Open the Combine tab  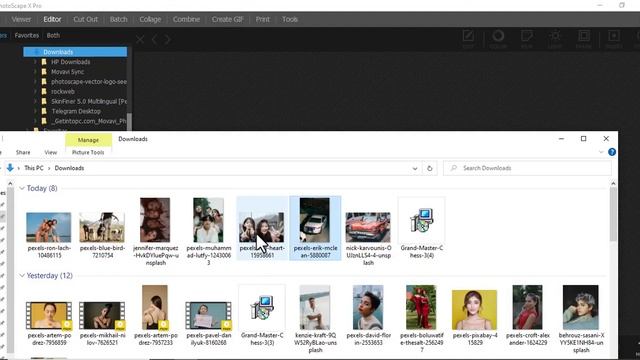click(186, 19)
